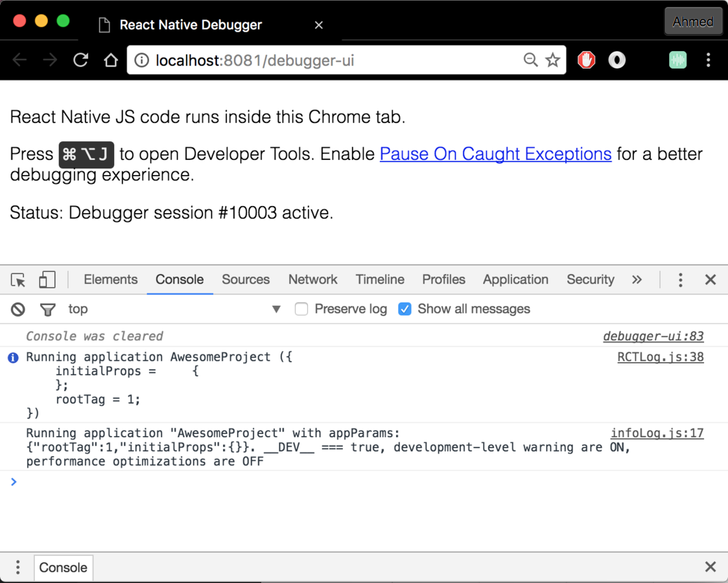This screenshot has height=583, width=728.
Task: Open the Timeline tab
Action: click(380, 280)
